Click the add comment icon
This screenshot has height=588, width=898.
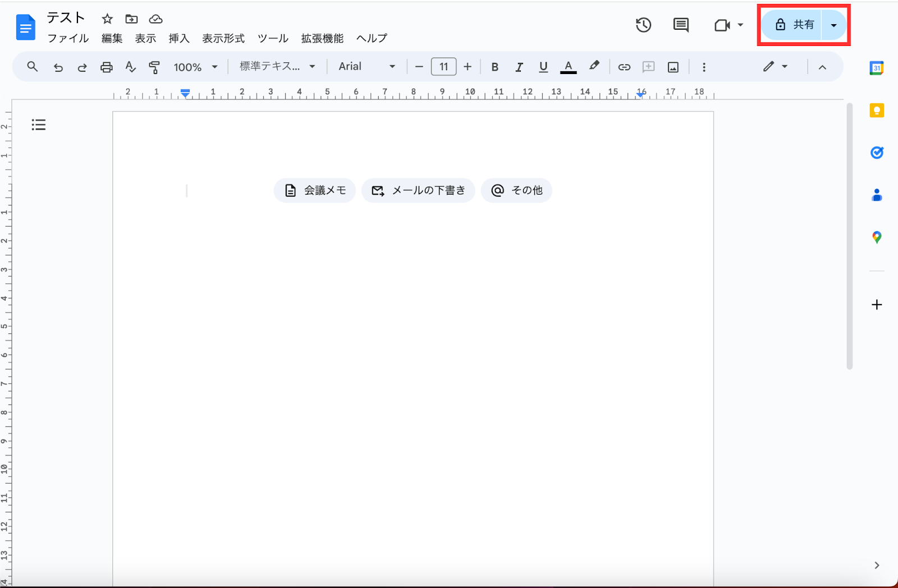(648, 67)
